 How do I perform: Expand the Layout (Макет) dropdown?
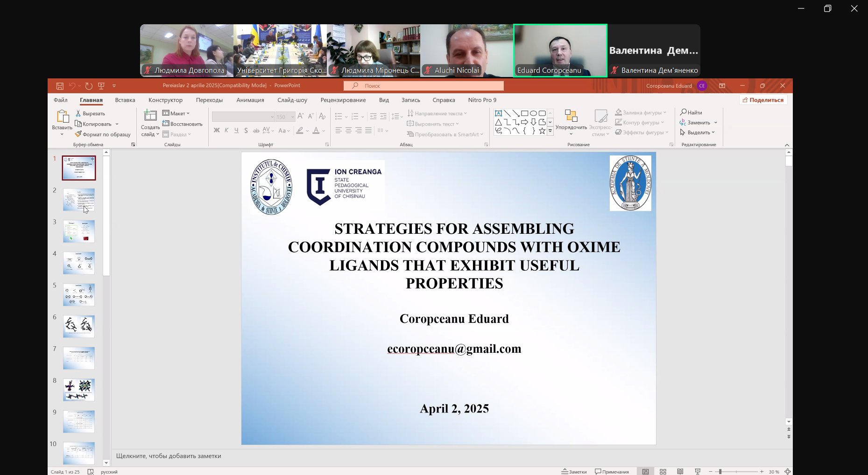coord(176,113)
